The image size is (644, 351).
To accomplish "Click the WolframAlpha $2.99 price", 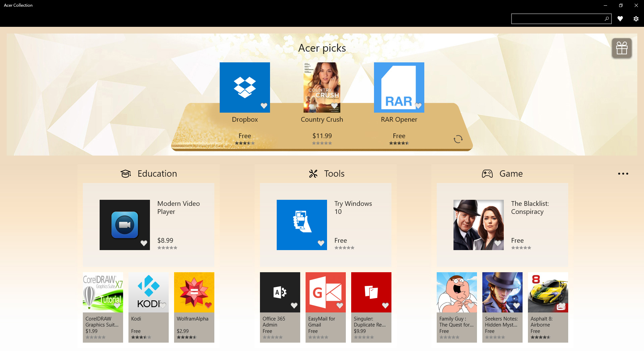I will click(183, 331).
